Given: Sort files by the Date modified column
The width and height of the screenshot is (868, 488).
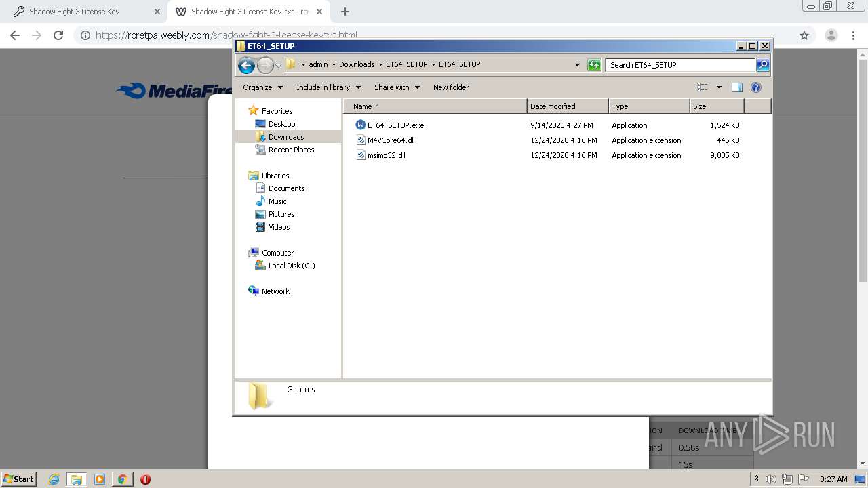Looking at the screenshot, I should [568, 106].
